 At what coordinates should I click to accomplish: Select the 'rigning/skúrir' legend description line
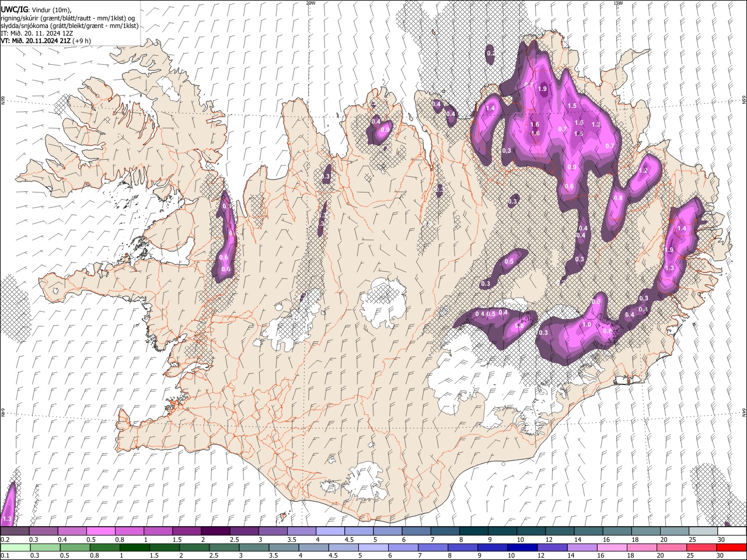[68, 18]
